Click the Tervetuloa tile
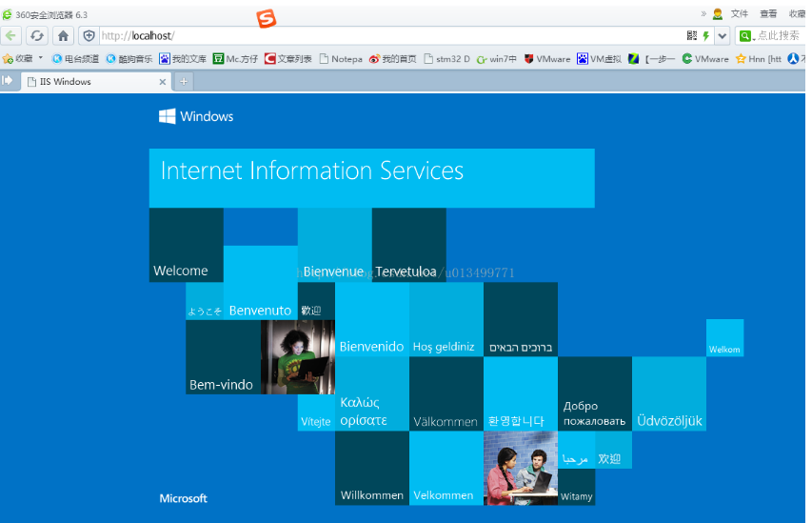812x523 pixels. [409, 245]
